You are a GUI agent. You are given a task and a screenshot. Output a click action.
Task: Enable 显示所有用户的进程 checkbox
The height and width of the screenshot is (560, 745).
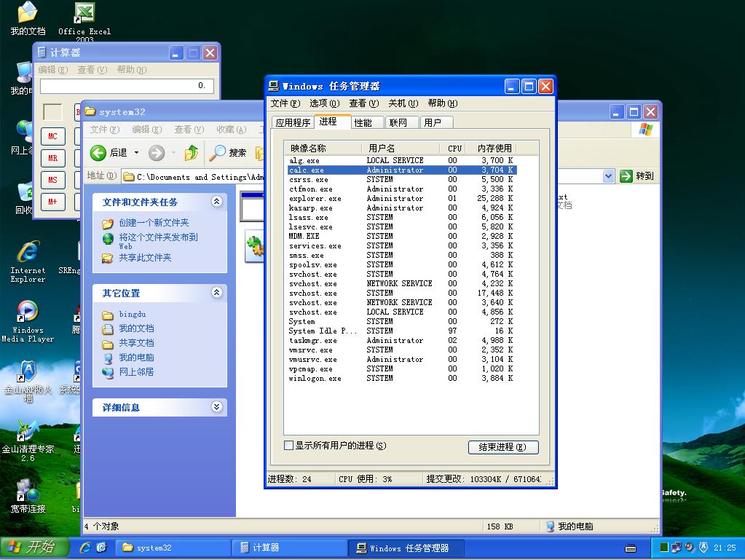point(289,446)
